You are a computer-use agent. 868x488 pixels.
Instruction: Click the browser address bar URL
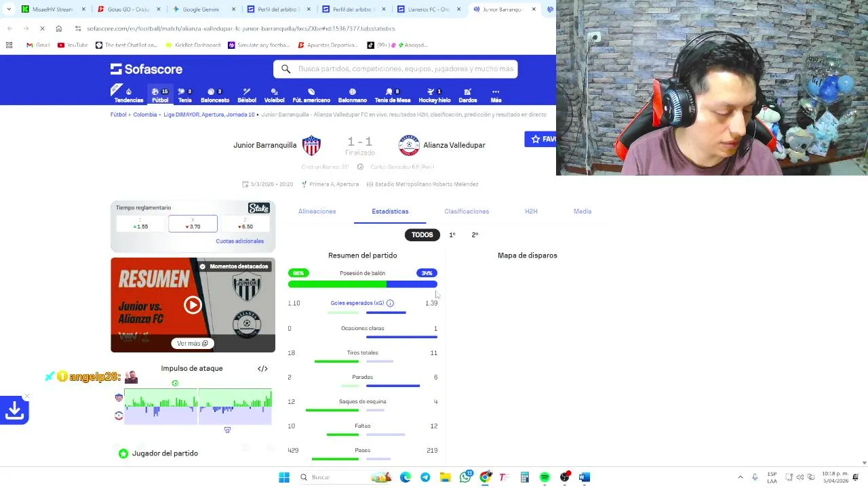coord(241,28)
